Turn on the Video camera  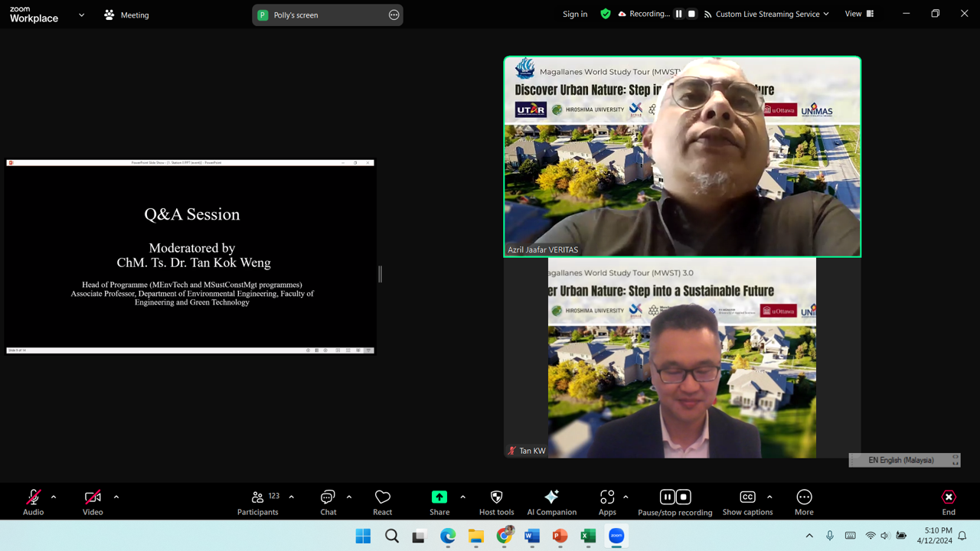(x=93, y=502)
